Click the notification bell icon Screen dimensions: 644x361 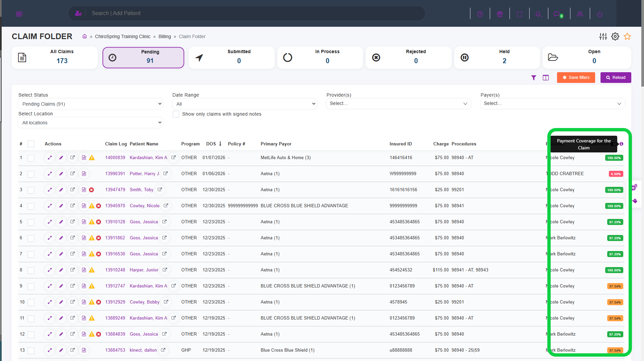click(538, 14)
